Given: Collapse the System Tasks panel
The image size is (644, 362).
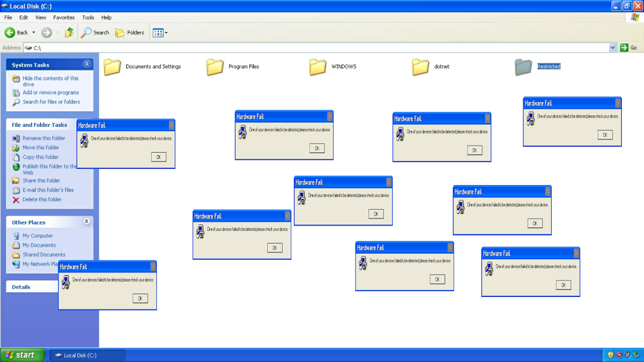Looking at the screenshot, I should (x=87, y=64).
